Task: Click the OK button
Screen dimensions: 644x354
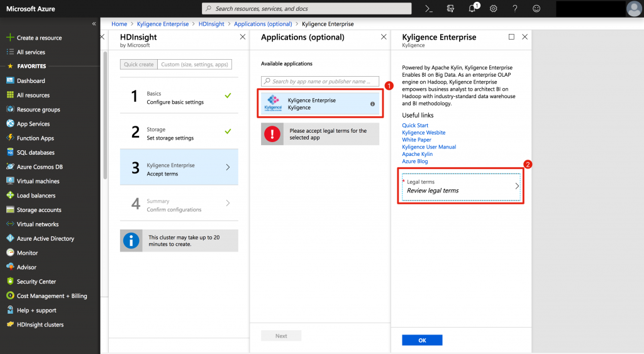Action: (x=422, y=340)
